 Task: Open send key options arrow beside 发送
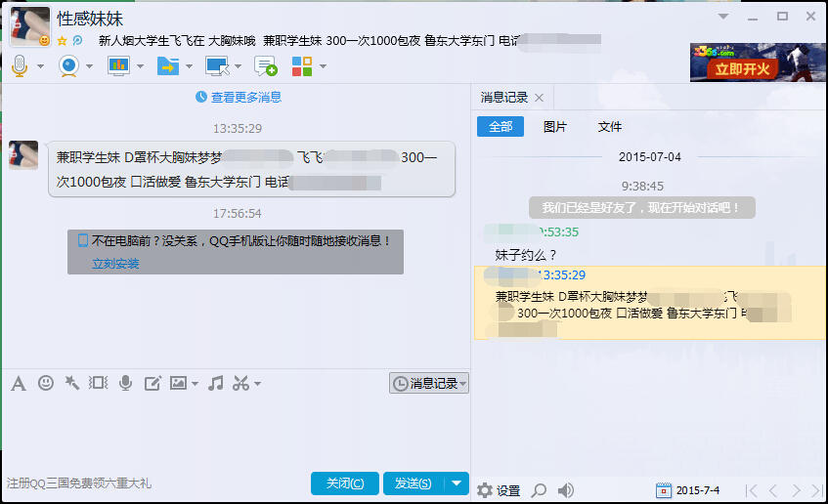[457, 483]
